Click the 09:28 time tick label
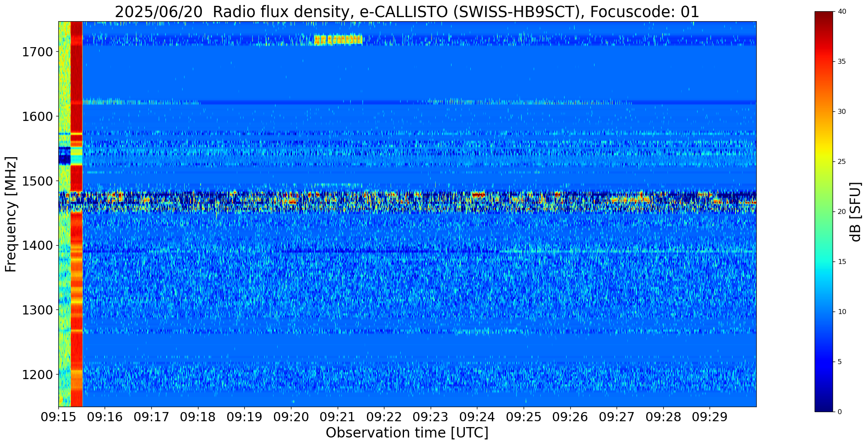The image size is (868, 445). point(663,417)
